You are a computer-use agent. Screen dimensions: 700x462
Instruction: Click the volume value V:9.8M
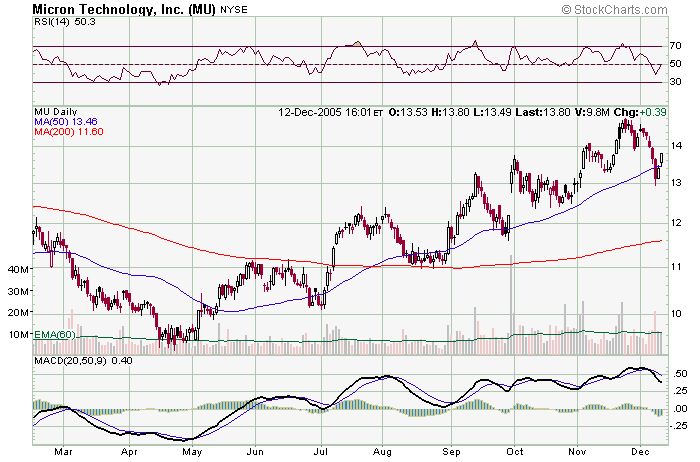coord(592,112)
